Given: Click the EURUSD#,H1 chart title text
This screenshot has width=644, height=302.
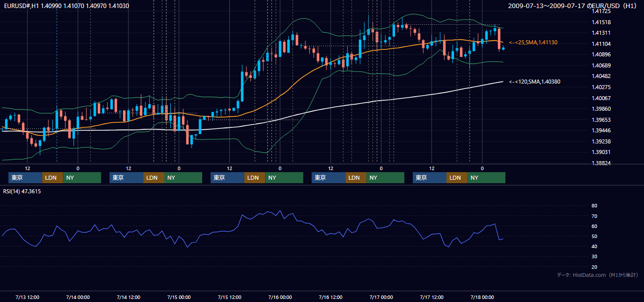Looking at the screenshot, I should click(x=66, y=6).
